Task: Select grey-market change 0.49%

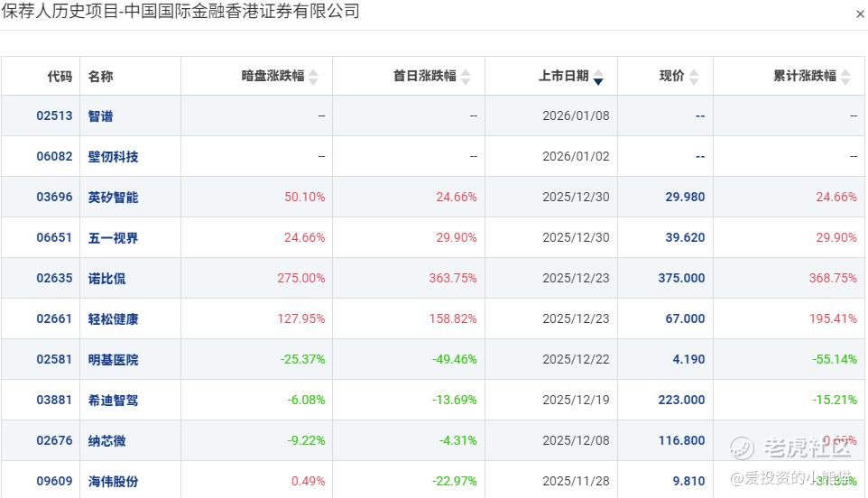Action: click(309, 481)
